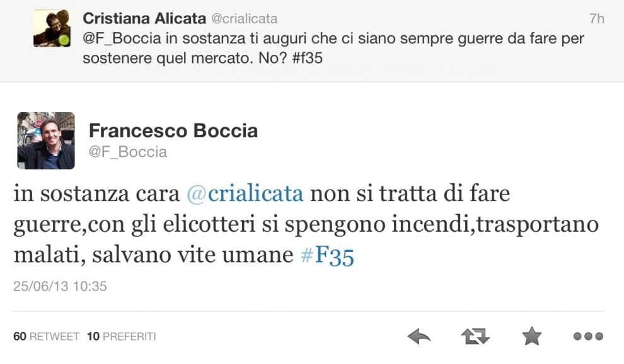Open Cristiana Alicata name in reply
Viewport: 624px width, 364px height.
point(144,18)
